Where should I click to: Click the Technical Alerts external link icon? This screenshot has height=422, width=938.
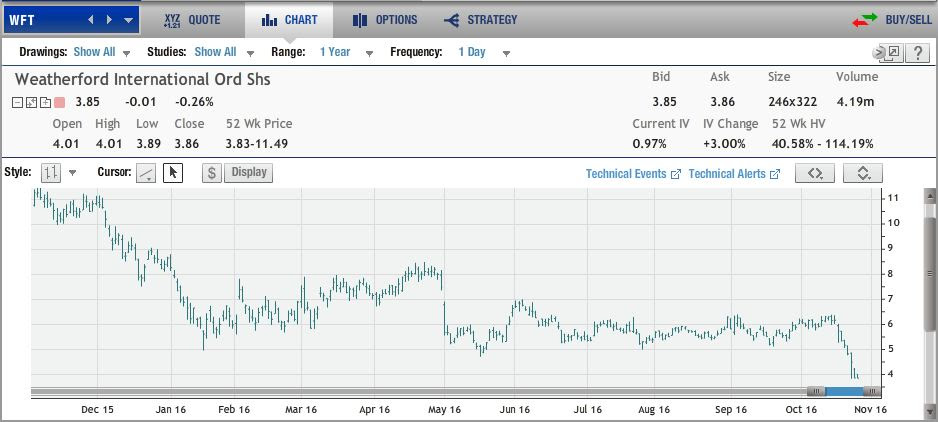[775, 174]
